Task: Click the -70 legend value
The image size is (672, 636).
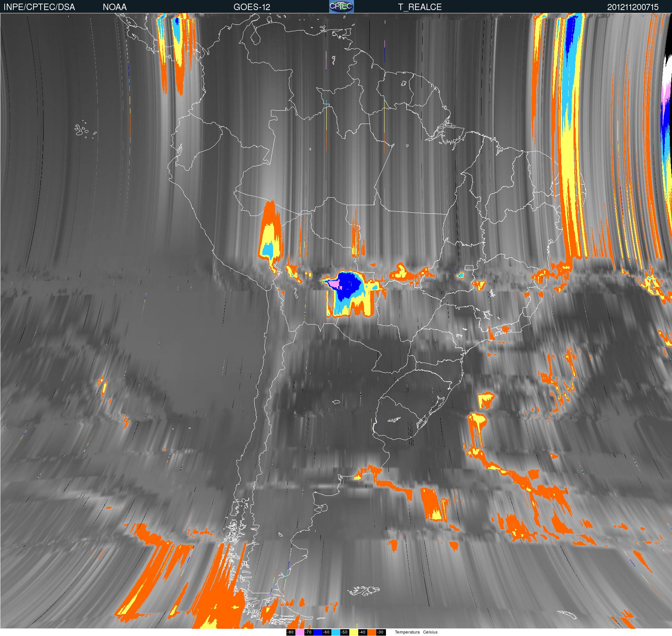Action: (308, 632)
